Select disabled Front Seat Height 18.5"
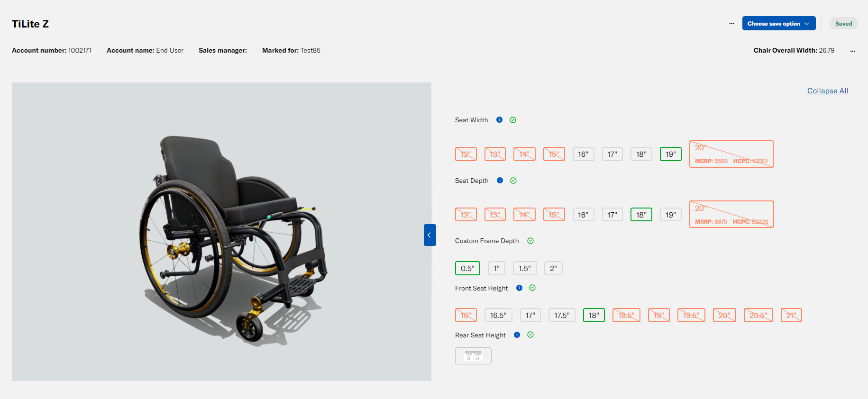The image size is (868, 399). click(x=626, y=315)
